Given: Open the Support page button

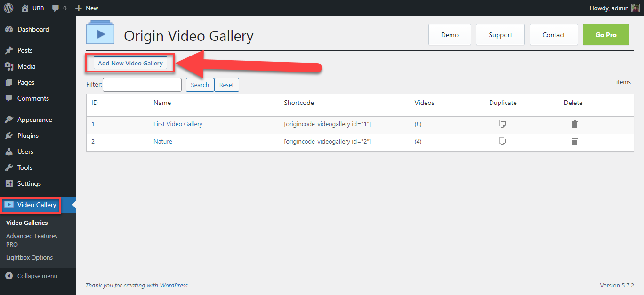Looking at the screenshot, I should pyautogui.click(x=500, y=35).
